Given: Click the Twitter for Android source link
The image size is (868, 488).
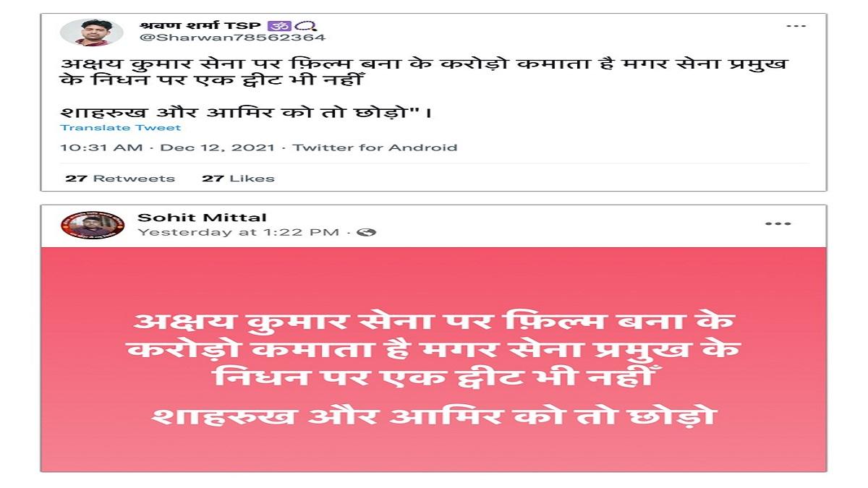Looking at the screenshot, I should click(x=375, y=147).
